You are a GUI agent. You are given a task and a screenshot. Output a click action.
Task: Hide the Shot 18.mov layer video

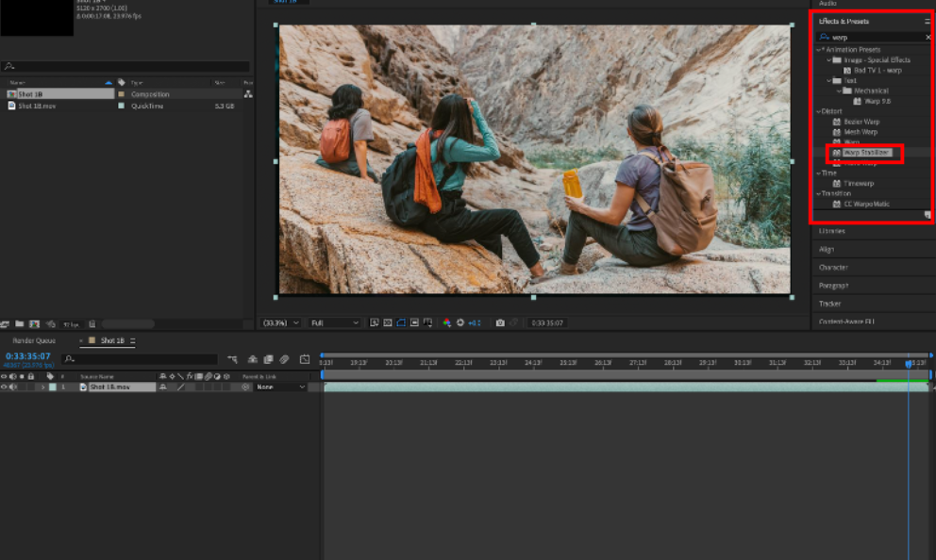[4, 387]
